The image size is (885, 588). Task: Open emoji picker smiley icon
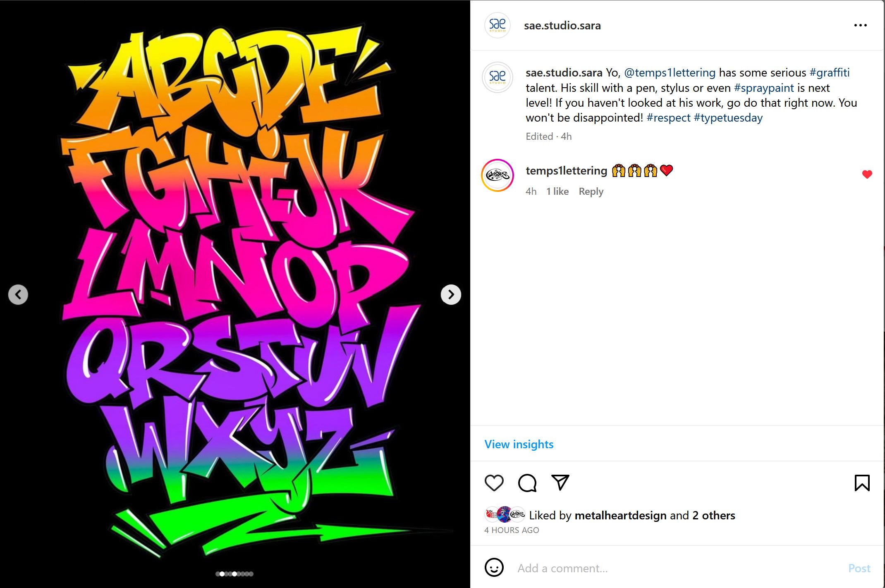coord(494,568)
